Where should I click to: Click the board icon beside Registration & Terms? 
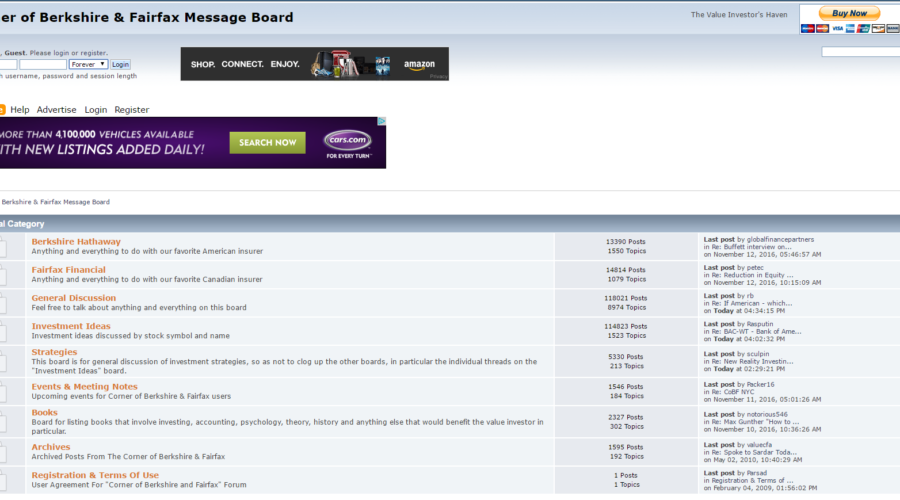coord(3,480)
